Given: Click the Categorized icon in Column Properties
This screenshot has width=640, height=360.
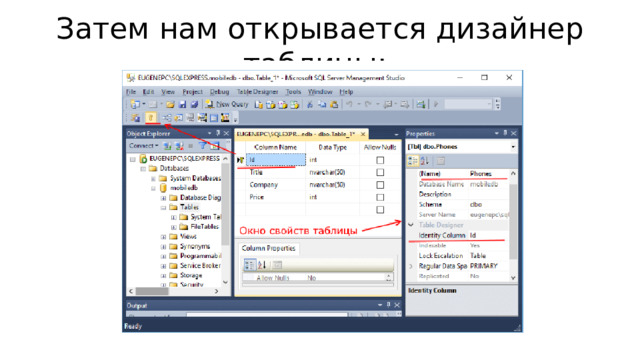Looking at the screenshot, I should (x=249, y=265).
